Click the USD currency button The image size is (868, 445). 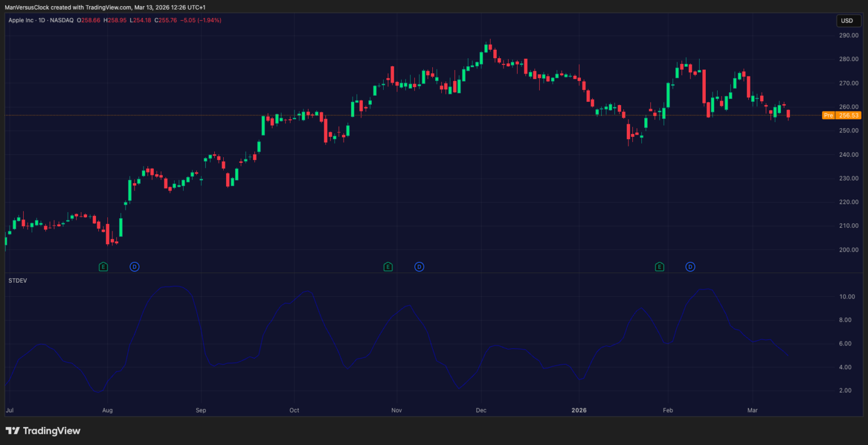[848, 20]
